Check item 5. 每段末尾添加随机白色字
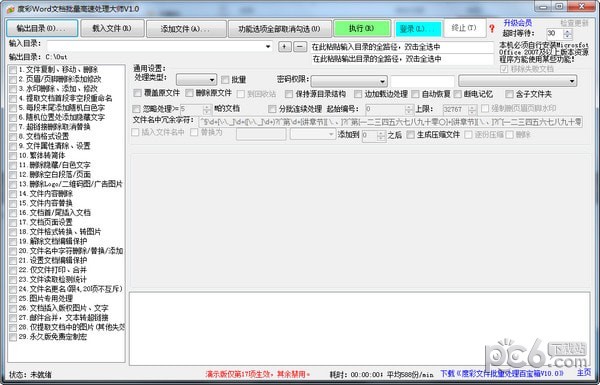 [x=13, y=108]
